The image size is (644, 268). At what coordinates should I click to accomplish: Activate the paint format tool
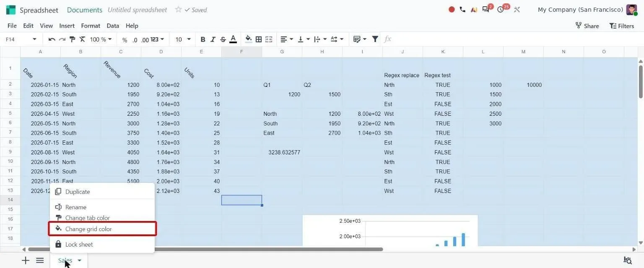click(72, 39)
